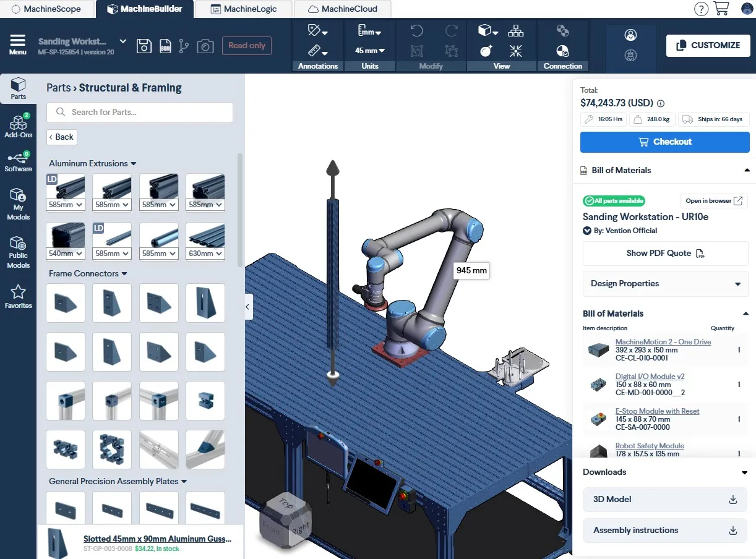Click the zoom-to-fit arrows icon

[515, 51]
